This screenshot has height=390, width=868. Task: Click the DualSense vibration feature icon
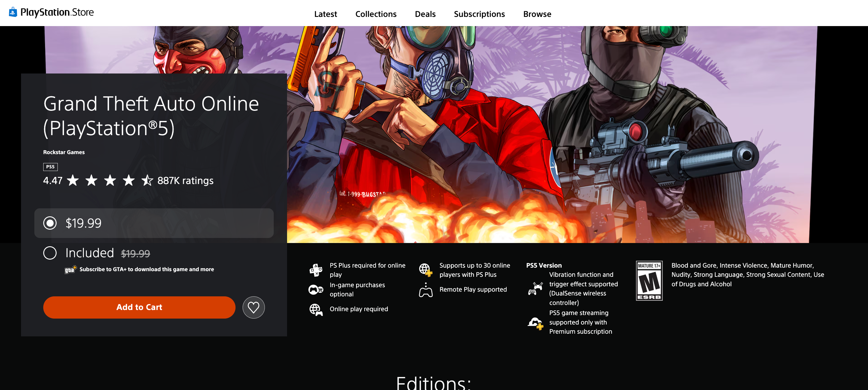535,289
